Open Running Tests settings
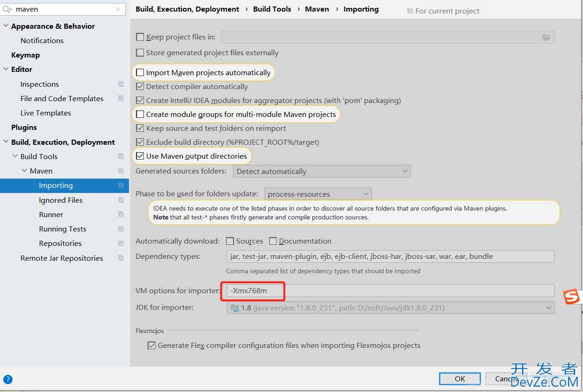The height and width of the screenshot is (392, 583). (x=63, y=229)
